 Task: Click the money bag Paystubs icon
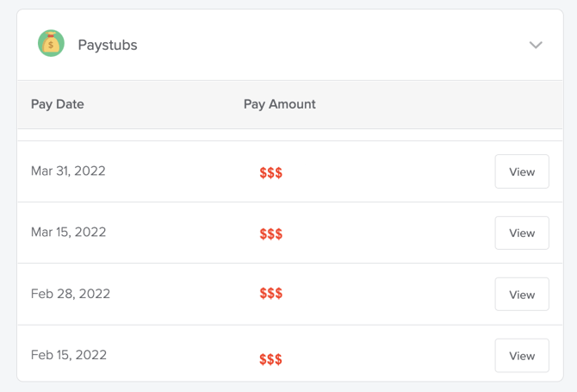tap(51, 44)
